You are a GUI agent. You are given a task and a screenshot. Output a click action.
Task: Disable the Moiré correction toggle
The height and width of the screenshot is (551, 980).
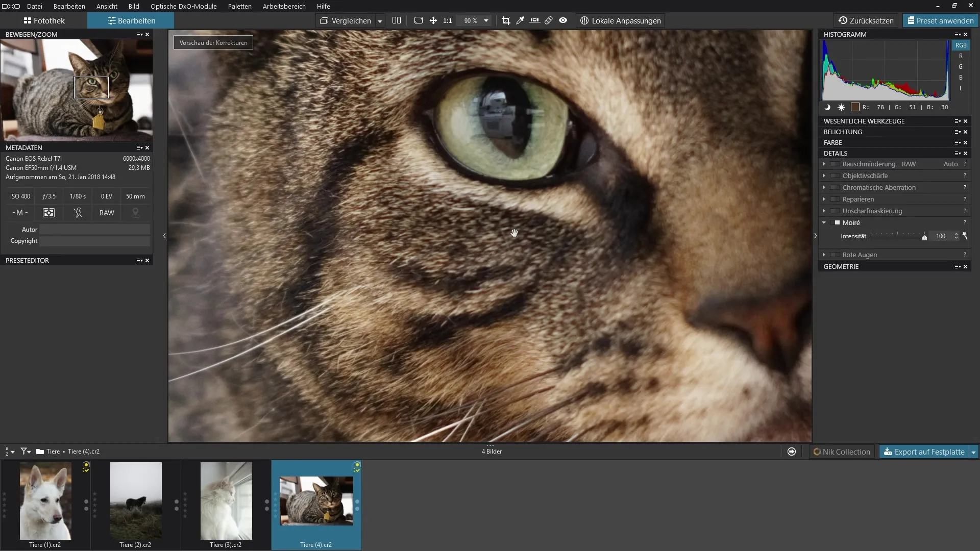(x=835, y=222)
